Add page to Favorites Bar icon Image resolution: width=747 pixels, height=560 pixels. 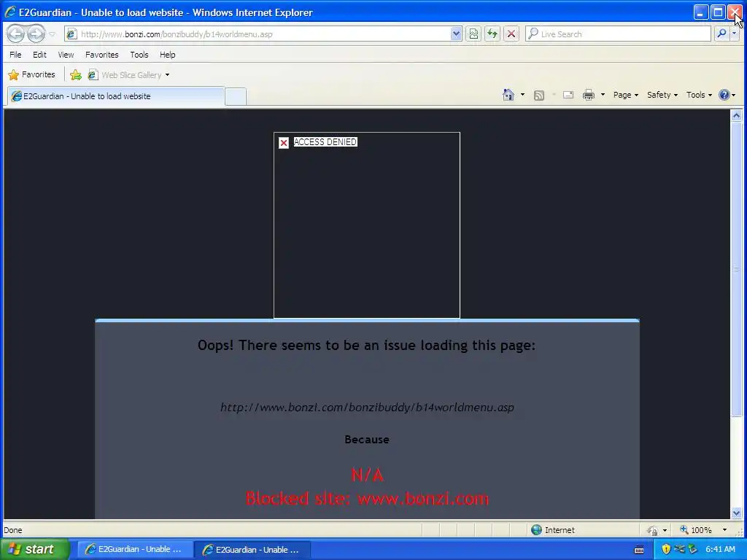76,75
